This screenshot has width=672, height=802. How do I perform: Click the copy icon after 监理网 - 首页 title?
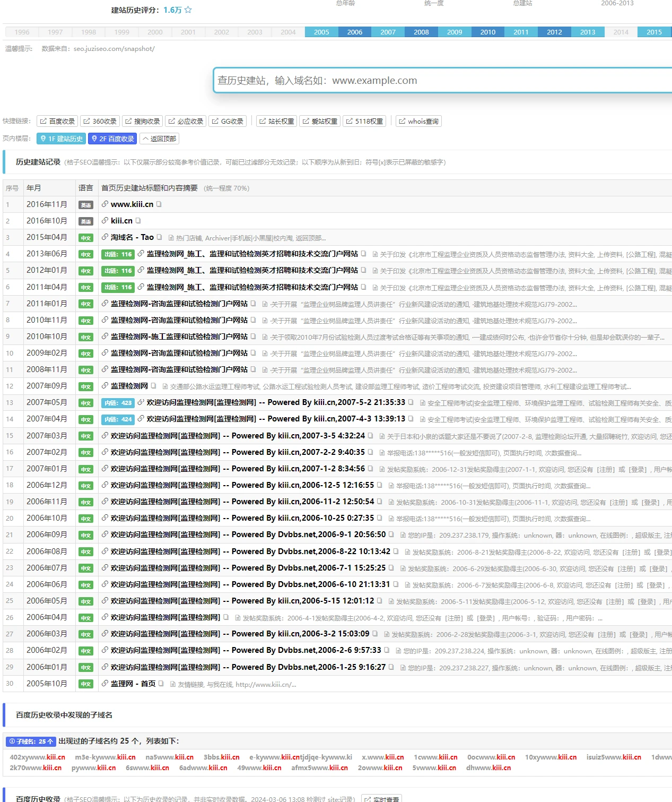(x=161, y=684)
